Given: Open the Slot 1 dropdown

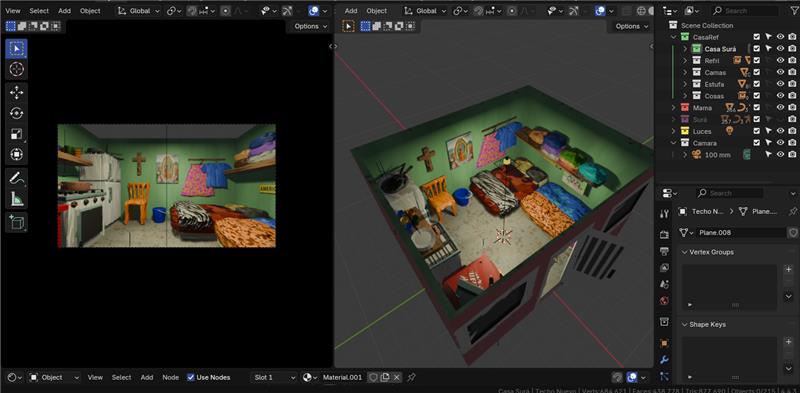Looking at the screenshot, I should (x=274, y=377).
